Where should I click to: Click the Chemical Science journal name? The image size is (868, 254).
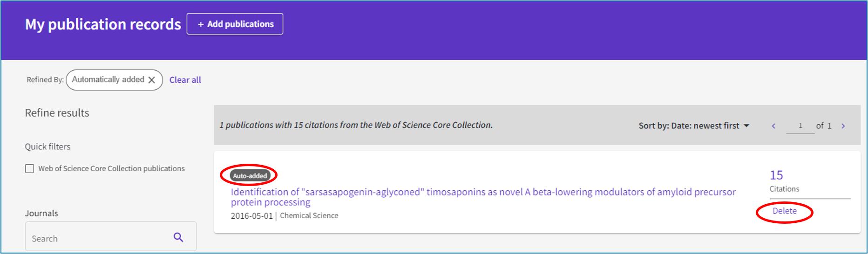point(309,216)
